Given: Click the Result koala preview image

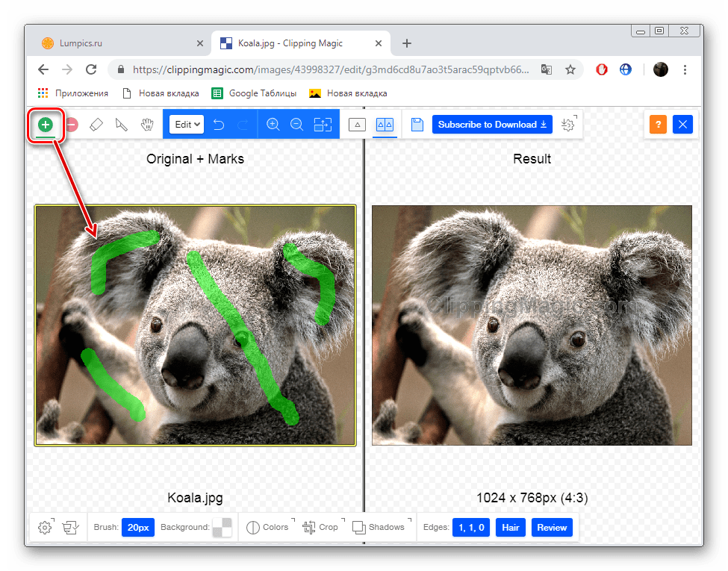Looking at the screenshot, I should [x=532, y=325].
